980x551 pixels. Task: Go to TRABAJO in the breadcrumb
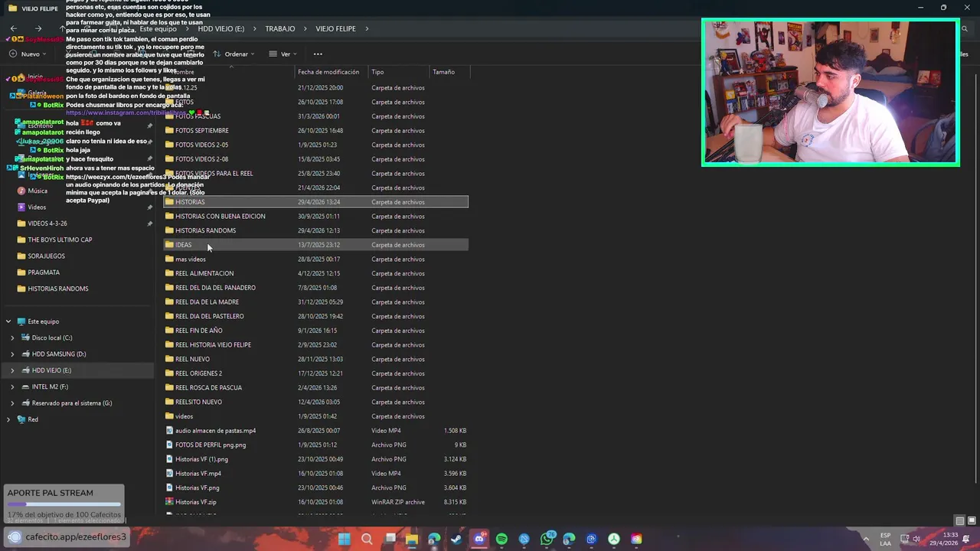tap(280, 28)
